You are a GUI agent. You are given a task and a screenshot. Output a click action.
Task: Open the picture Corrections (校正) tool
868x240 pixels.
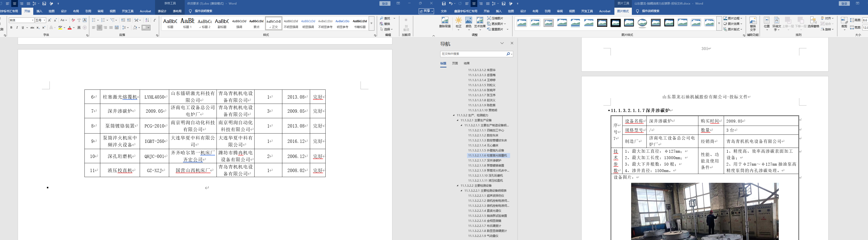[x=459, y=22]
